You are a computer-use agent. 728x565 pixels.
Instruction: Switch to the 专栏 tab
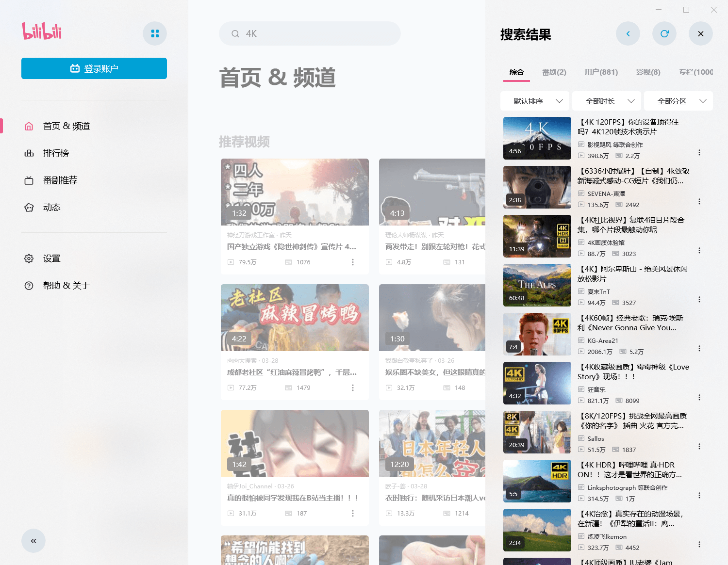pyautogui.click(x=696, y=72)
